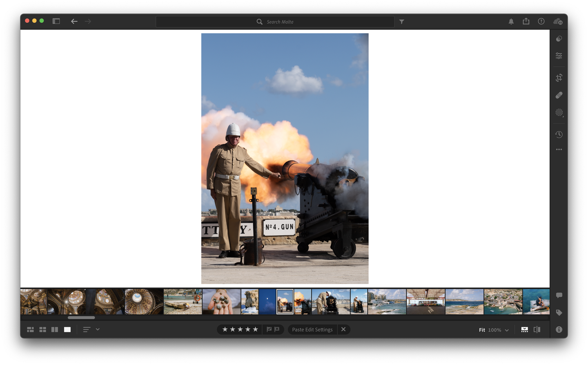Screen dimensions: 588x365
Task: Select the hand holding shells thumbnail
Action: tap(221, 302)
